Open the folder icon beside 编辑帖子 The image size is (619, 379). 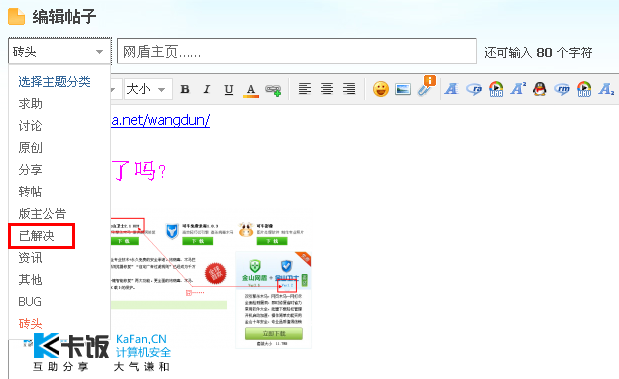click(16, 17)
